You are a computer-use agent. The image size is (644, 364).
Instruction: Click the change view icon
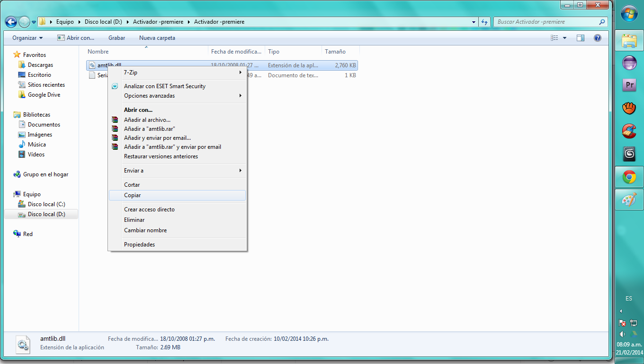tap(555, 38)
